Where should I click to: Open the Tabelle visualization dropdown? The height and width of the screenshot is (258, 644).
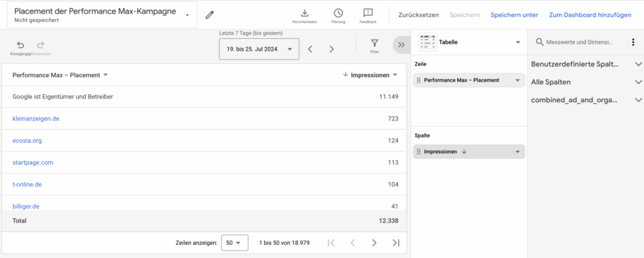pyautogui.click(x=518, y=42)
